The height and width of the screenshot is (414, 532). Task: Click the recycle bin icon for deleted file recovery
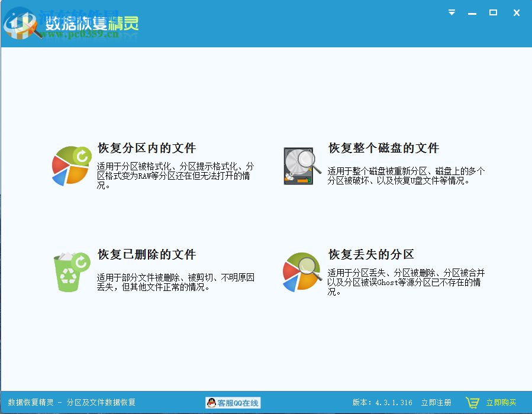click(x=70, y=271)
